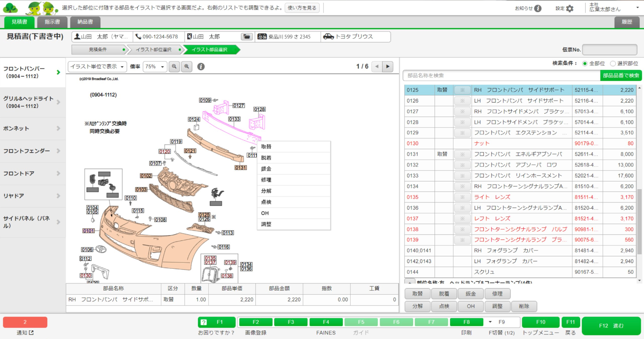
Task: Click part label 0116 in the illustration
Action: (x=224, y=247)
